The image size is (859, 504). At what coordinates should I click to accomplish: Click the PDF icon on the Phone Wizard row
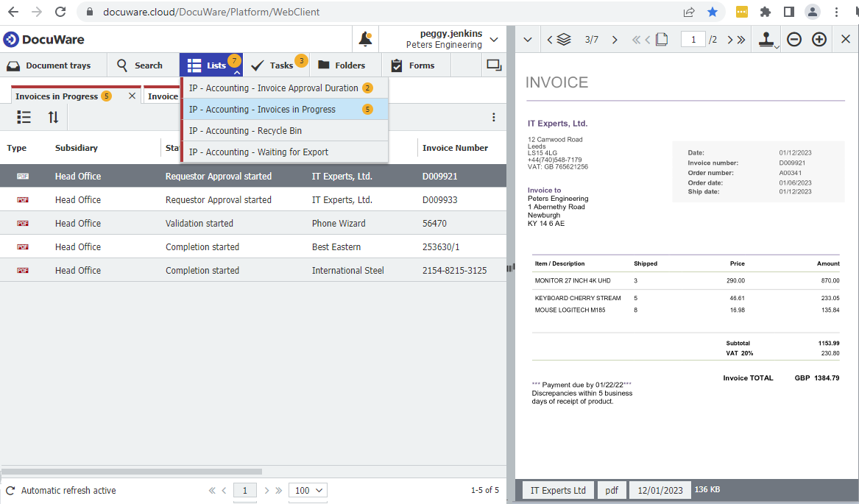pos(23,223)
